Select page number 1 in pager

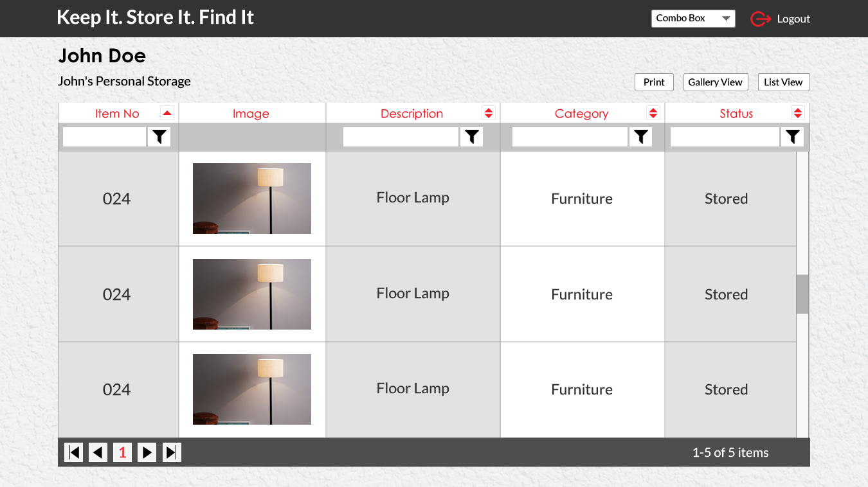coord(122,452)
